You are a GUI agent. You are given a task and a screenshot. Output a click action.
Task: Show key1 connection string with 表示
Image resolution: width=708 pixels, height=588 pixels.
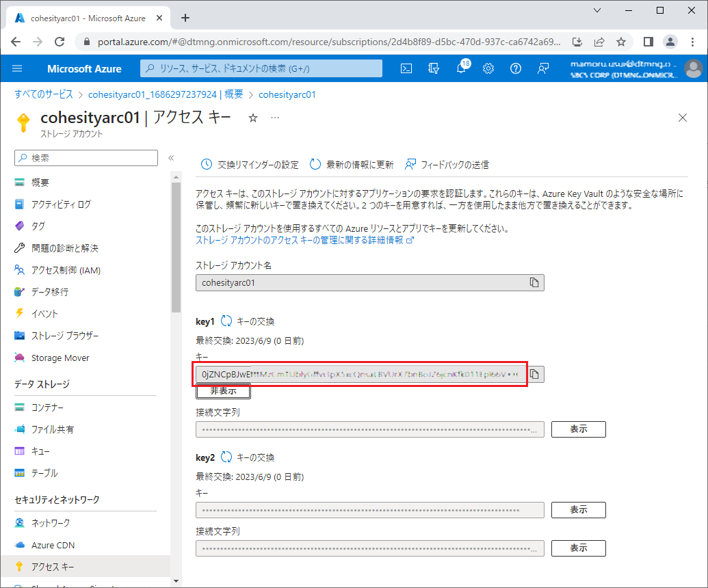tap(579, 429)
